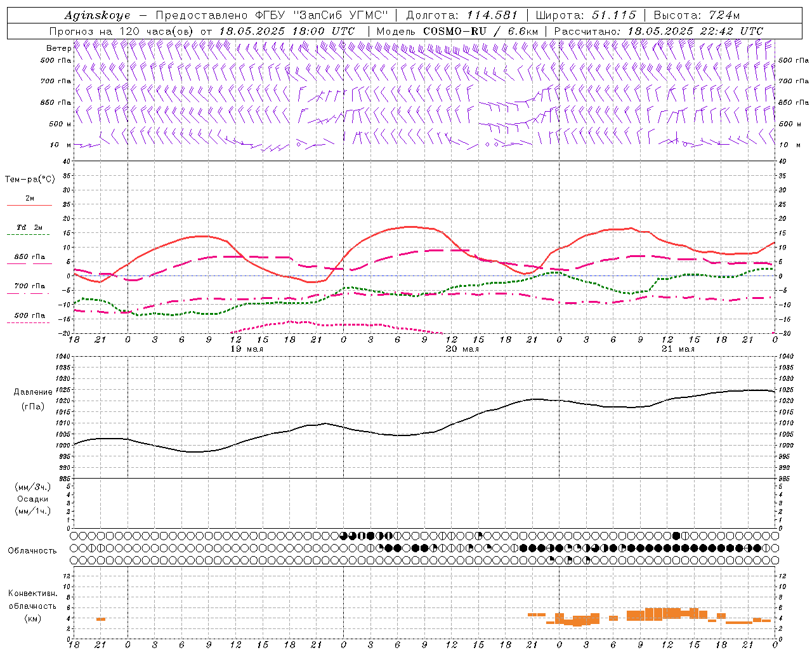The width and height of the screenshot is (812, 650).
Task: Click the "Давление" pressure panel label
Action: click(x=33, y=392)
